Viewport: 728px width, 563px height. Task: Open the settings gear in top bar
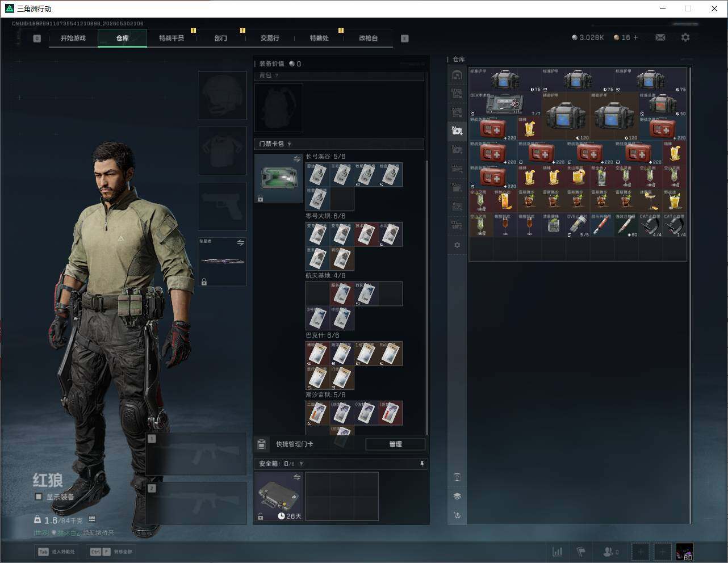click(x=685, y=37)
